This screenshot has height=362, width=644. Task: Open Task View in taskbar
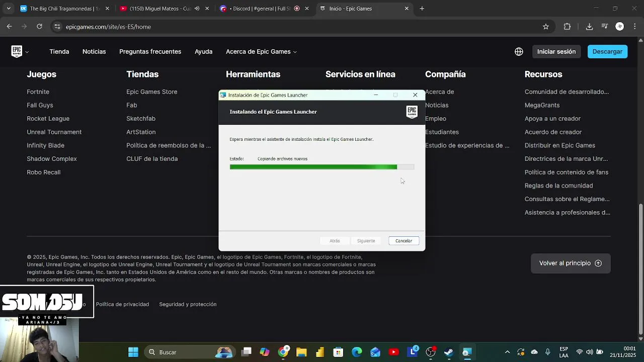click(x=246, y=352)
